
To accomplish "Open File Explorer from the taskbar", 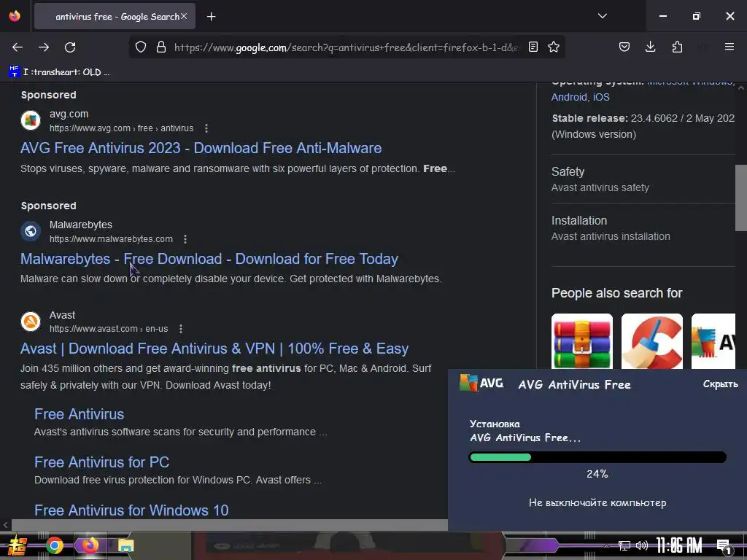I will [125, 545].
